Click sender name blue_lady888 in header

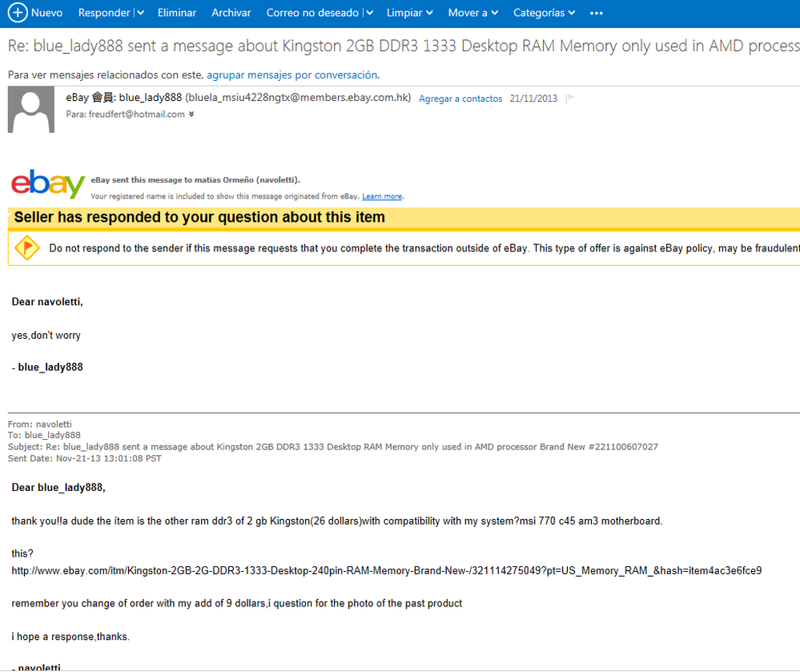[151, 98]
